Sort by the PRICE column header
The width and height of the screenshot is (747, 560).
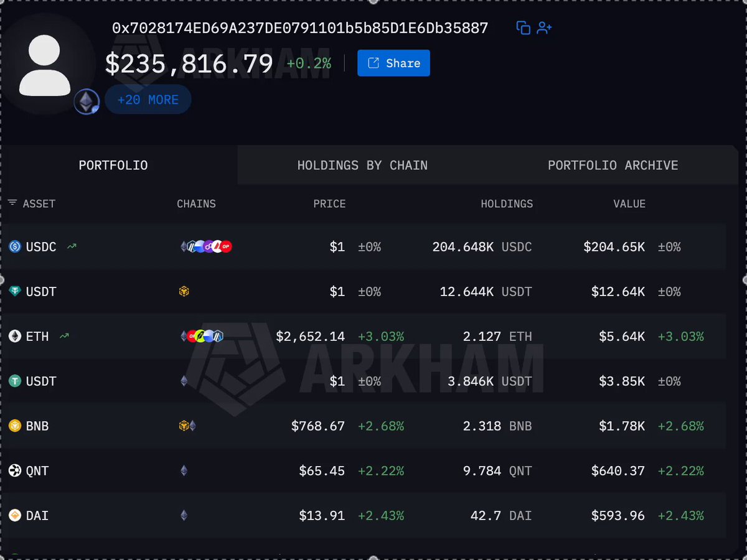click(329, 204)
